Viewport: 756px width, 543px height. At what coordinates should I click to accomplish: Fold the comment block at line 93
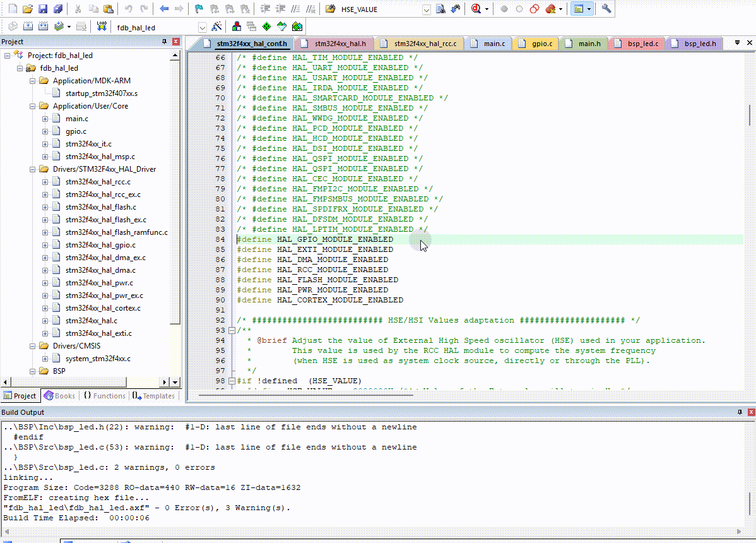point(232,330)
